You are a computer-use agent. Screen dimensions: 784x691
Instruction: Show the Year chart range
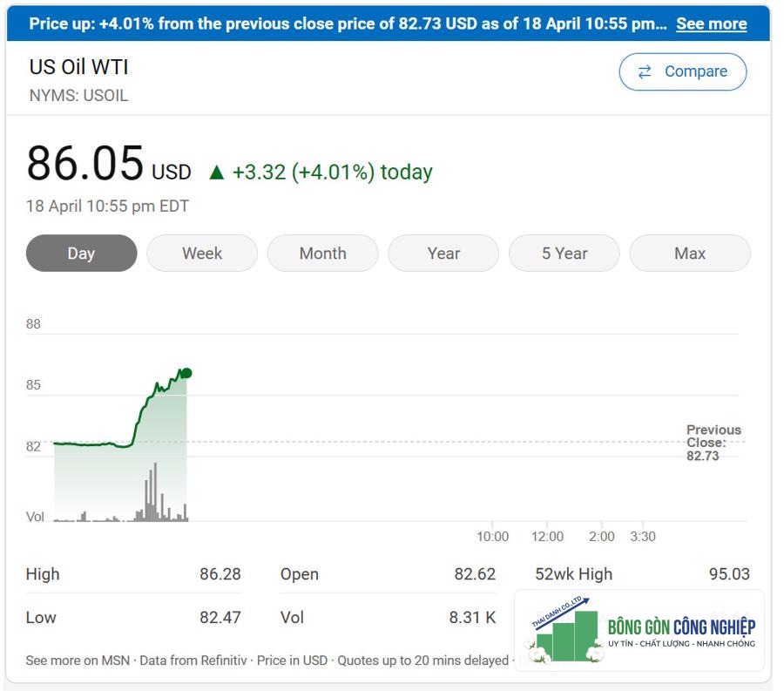point(443,253)
